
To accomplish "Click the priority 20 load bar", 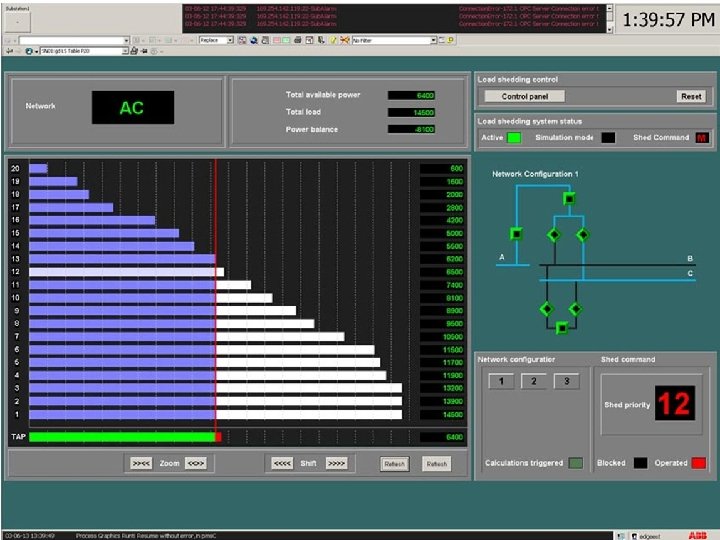I will (38, 169).
